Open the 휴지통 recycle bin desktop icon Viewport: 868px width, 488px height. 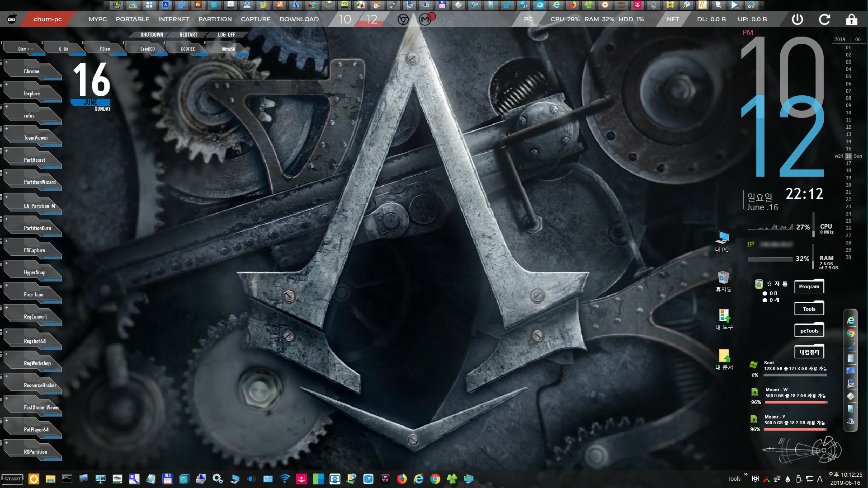coord(723,281)
